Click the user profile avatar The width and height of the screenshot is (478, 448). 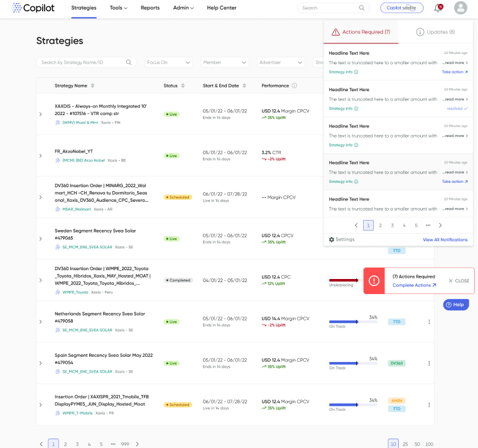click(460, 8)
